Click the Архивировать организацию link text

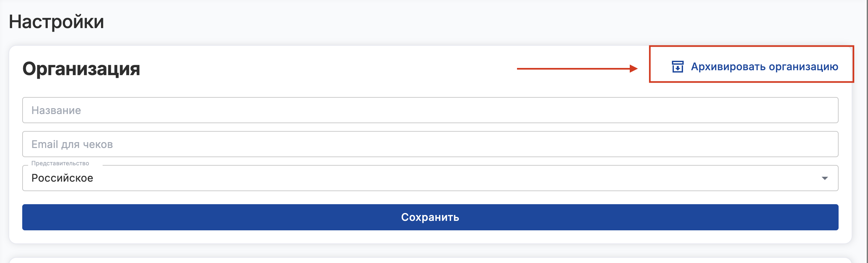click(x=764, y=67)
